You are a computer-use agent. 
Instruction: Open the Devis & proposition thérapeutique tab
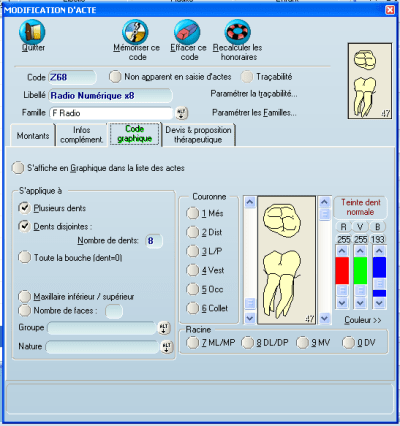(198, 134)
